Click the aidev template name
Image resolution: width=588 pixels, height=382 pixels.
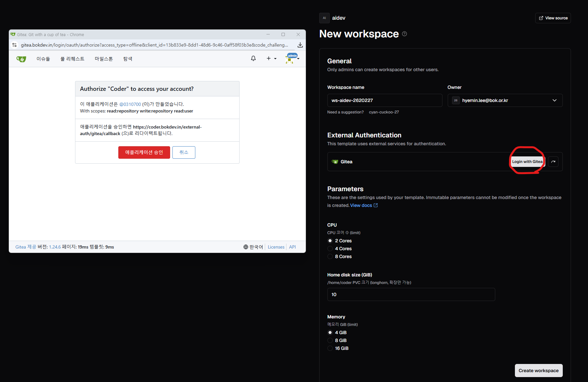339,18
